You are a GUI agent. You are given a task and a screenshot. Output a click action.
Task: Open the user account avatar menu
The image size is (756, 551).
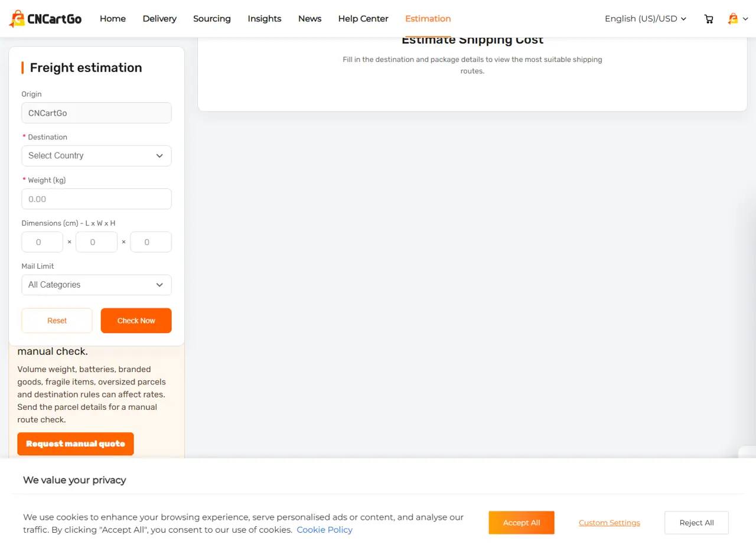[x=738, y=19]
